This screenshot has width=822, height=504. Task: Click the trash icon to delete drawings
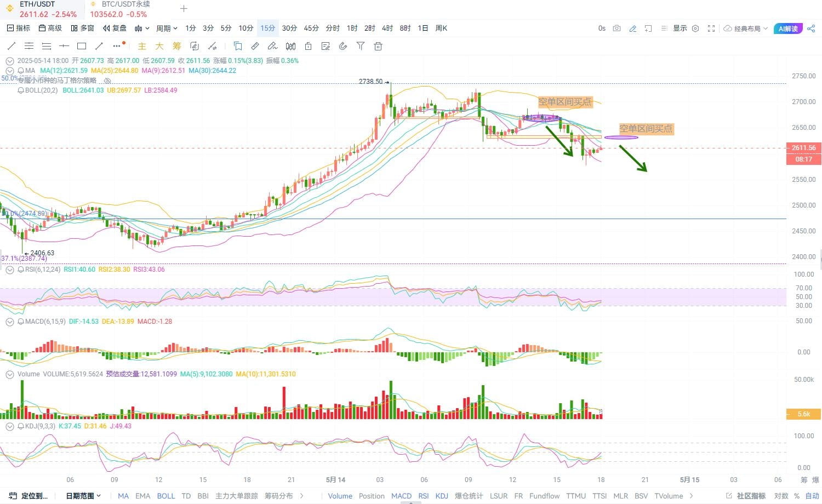378,47
